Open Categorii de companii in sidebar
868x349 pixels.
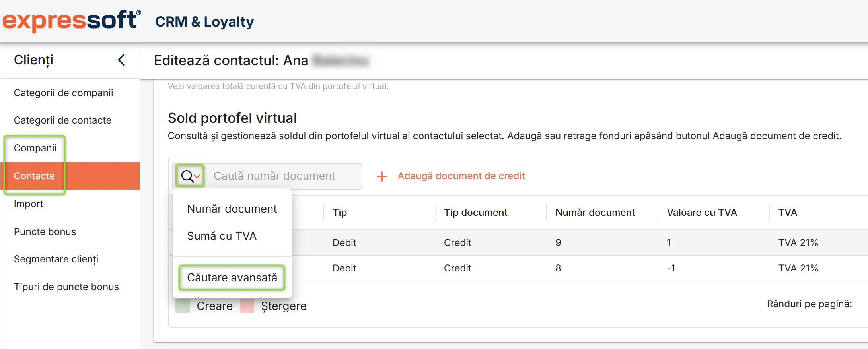(x=63, y=93)
